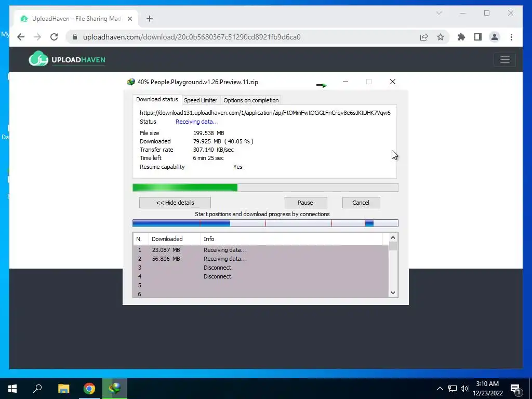Image resolution: width=532 pixels, height=399 pixels.
Task: Click the Info column header
Action: tap(291, 239)
